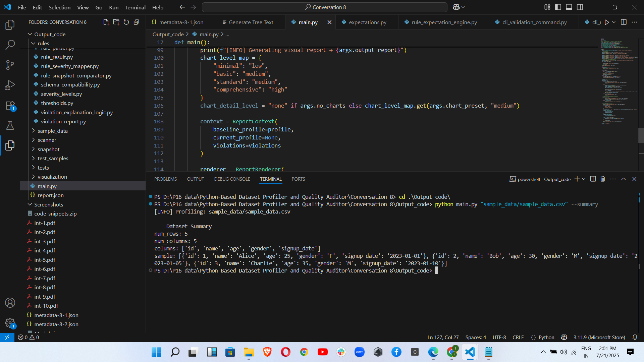Toggle the bottom panel visibility
644x362 pixels.
click(569, 7)
